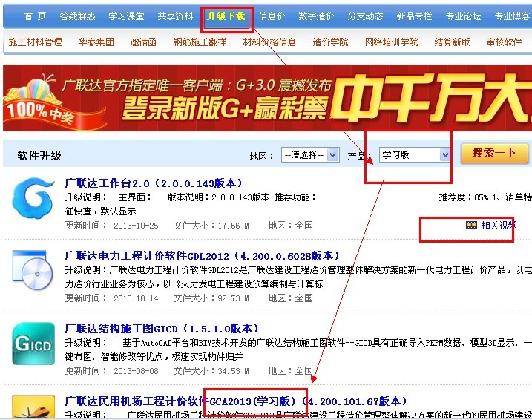This screenshot has height=420, width=532.
Task: Click the 搜索一下 button
Action: [495, 154]
